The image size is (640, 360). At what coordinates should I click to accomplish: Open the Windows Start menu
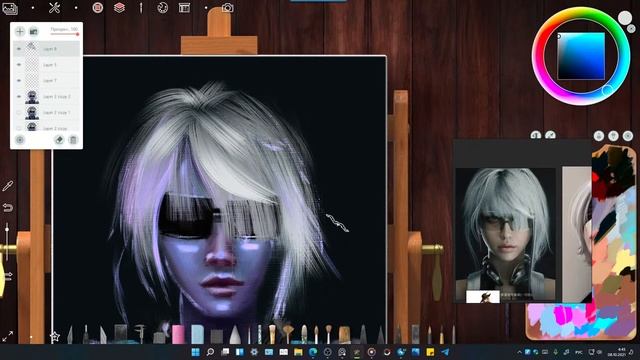pyautogui.click(x=196, y=352)
